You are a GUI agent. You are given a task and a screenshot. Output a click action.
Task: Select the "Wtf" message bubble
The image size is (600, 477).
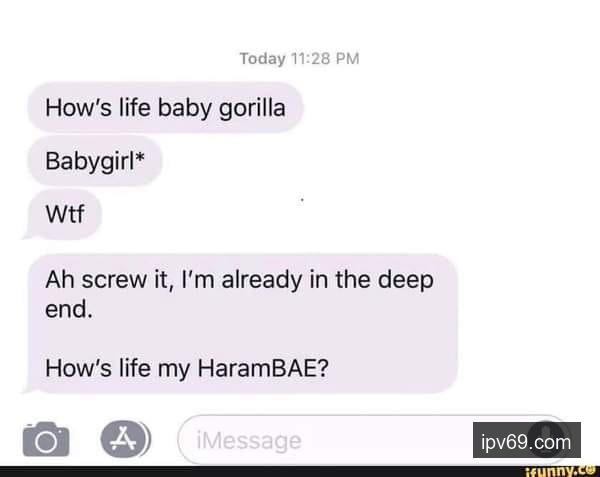point(62,214)
